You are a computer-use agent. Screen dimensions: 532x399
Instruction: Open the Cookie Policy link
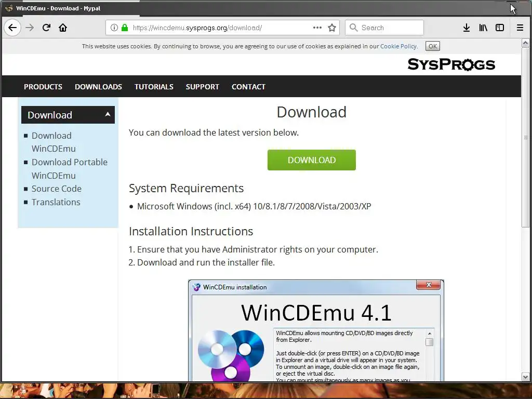(398, 46)
